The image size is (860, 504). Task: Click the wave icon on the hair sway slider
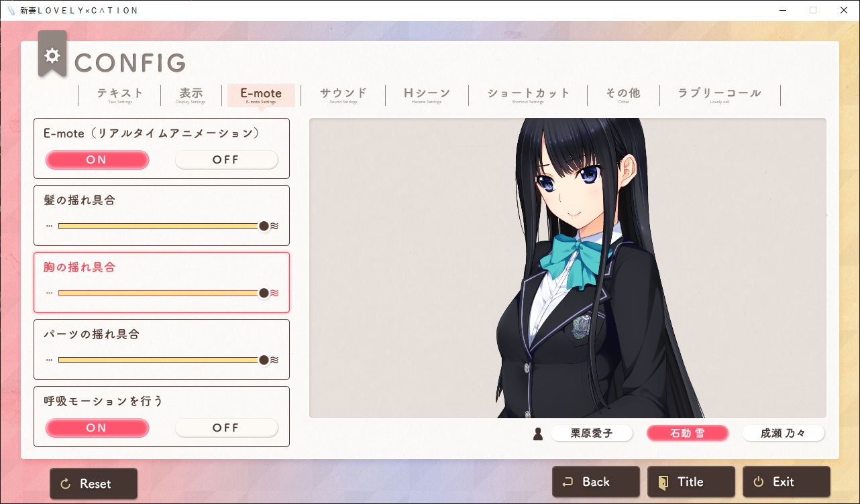[274, 226]
